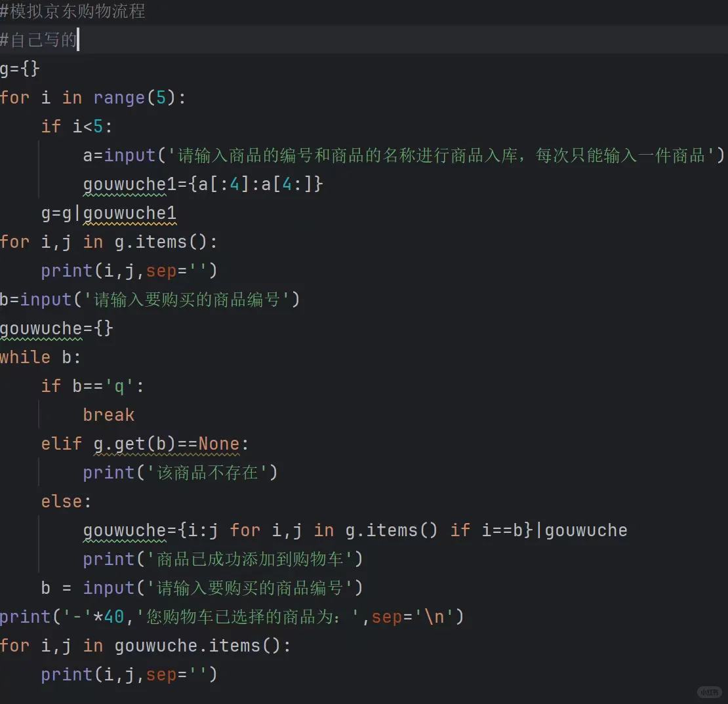Click the first 'for i,j in g.items():' line
The width and height of the screenshot is (728, 704).
(x=109, y=242)
